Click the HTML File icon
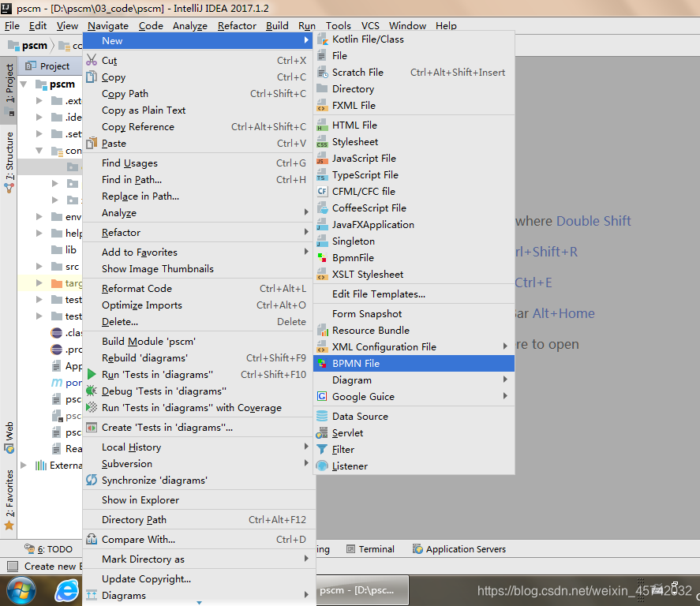The image size is (700, 606). tap(322, 125)
